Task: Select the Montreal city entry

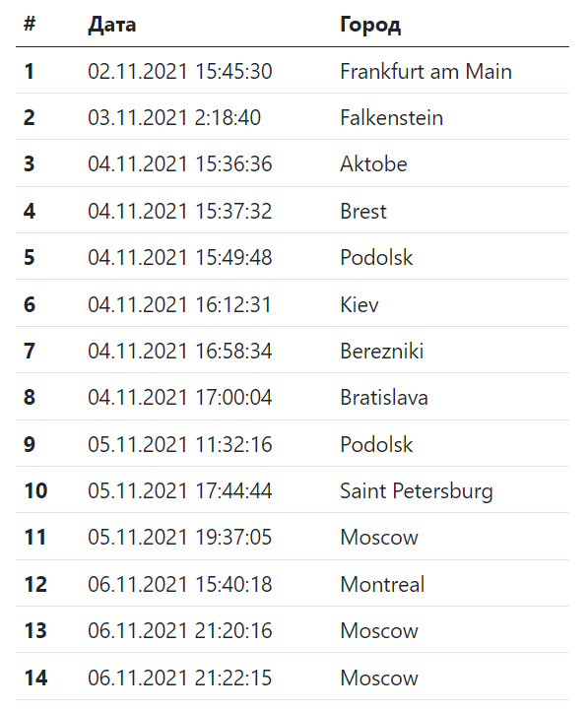Action: coord(382,585)
